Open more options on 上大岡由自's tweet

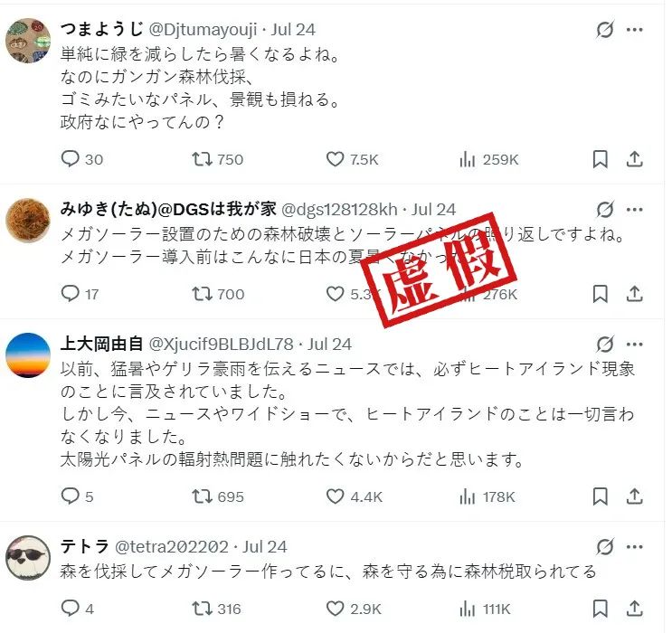pos(635,345)
